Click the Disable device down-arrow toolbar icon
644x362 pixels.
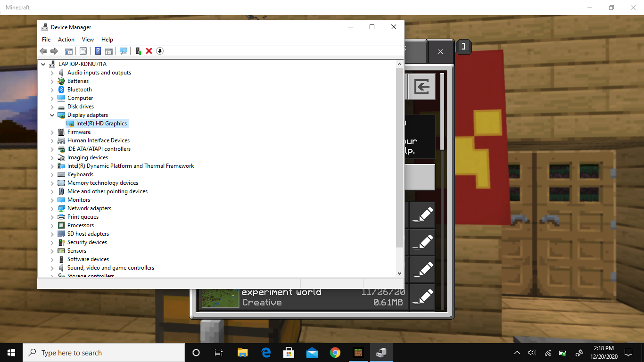160,51
